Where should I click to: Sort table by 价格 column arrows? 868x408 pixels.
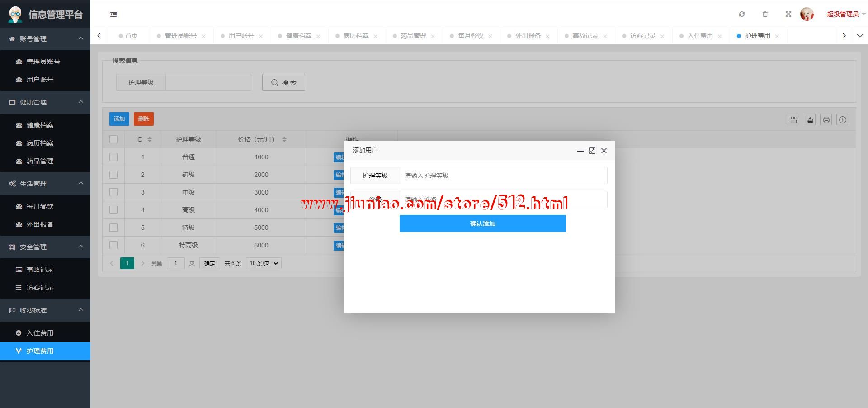(284, 139)
